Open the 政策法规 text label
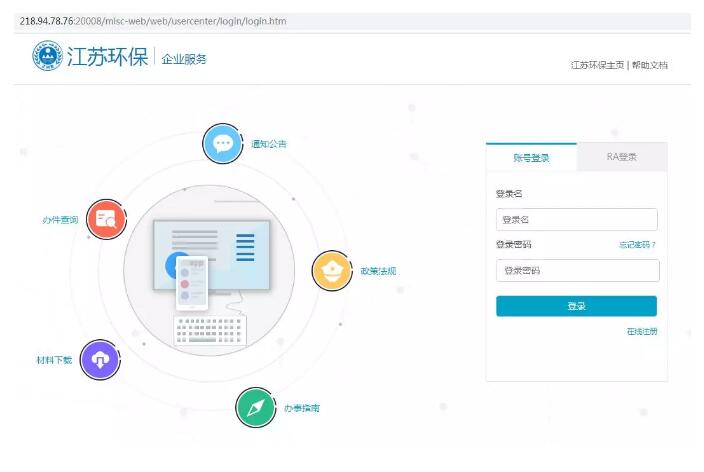Screen dimensions: 704x472 [378, 271]
